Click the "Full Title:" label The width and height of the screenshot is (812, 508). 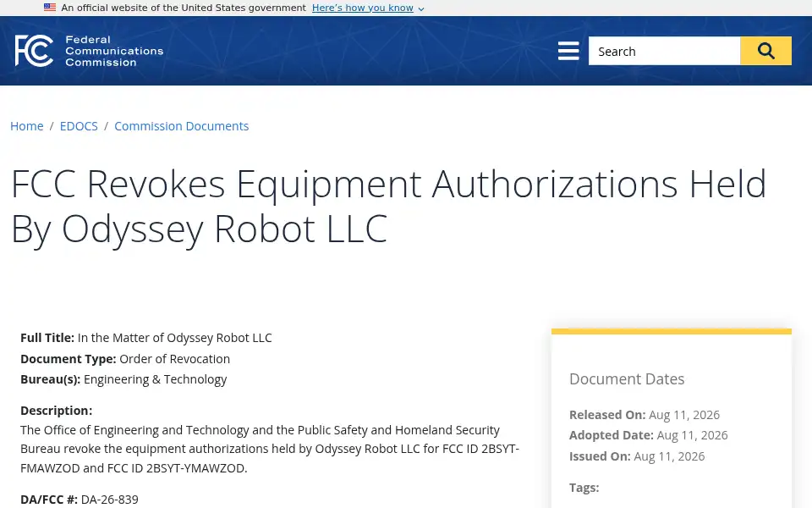coord(47,338)
